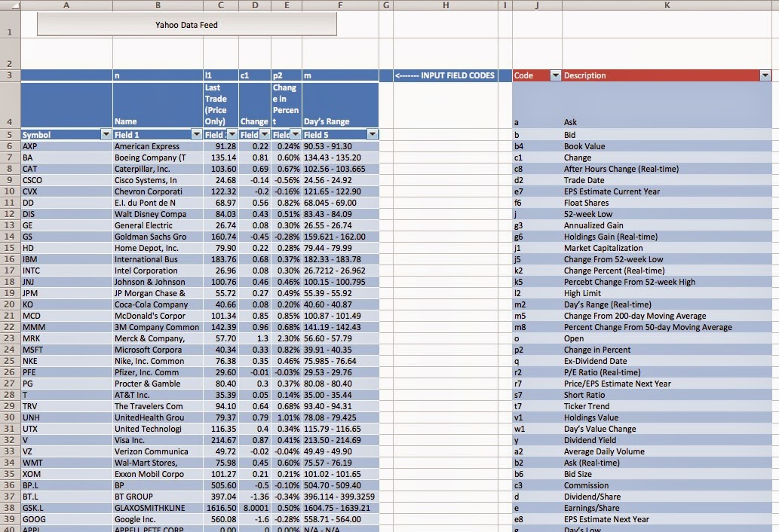Select the Name header cell
Viewport: 779px width, 532px height.
[x=158, y=105]
